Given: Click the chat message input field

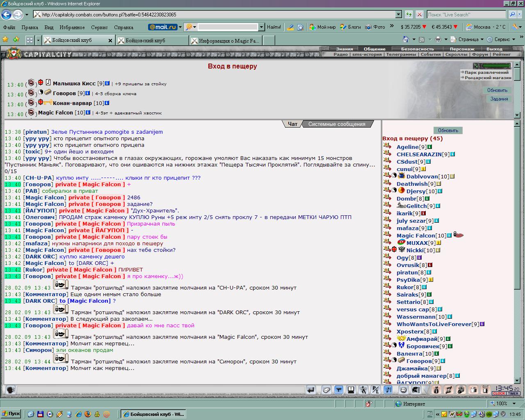Looking at the screenshot, I should (x=160, y=390).
